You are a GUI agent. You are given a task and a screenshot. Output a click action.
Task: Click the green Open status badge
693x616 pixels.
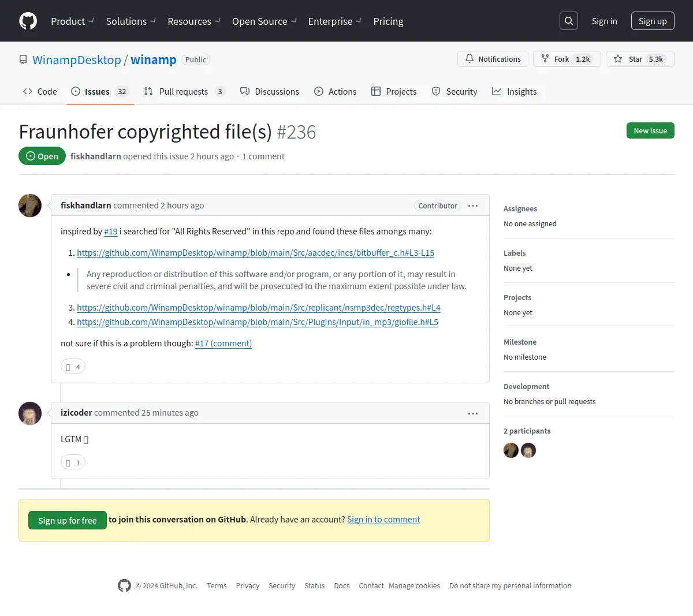tap(42, 156)
